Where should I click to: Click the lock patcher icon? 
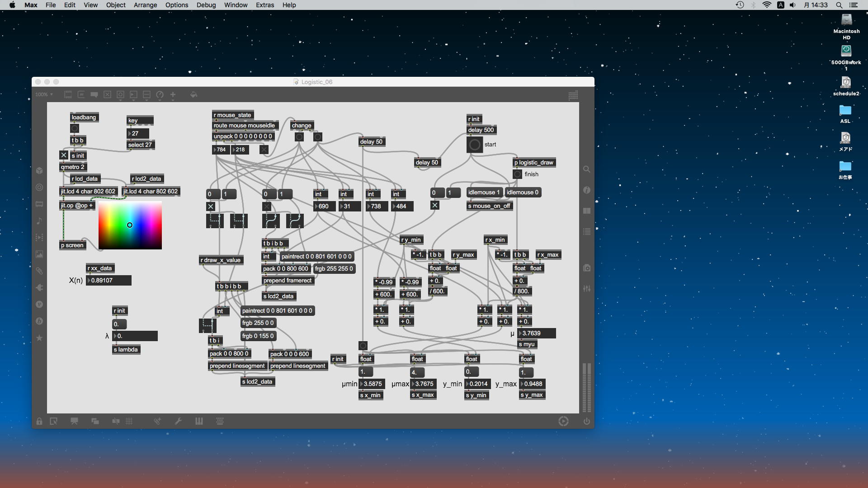pos(39,422)
